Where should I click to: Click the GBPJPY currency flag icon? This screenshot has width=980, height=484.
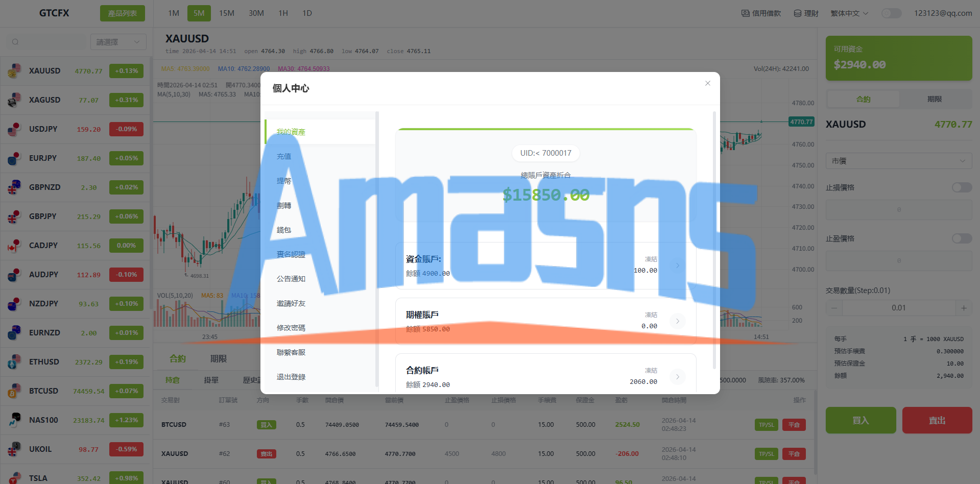tap(14, 216)
